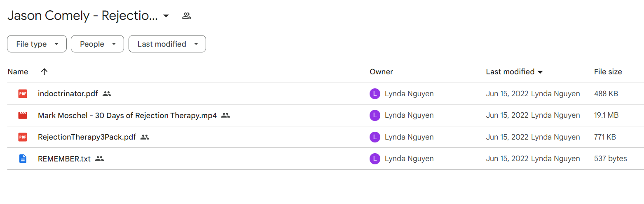Sort by the Name column header
This screenshot has height=204, width=644.
(18, 72)
